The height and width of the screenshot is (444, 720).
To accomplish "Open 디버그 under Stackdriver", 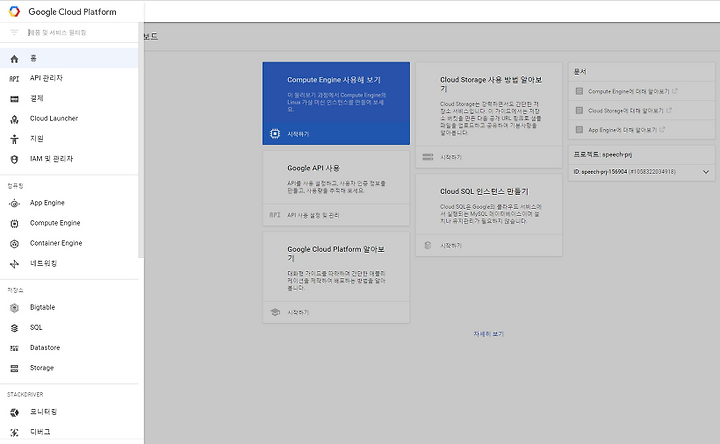I will coord(69,432).
